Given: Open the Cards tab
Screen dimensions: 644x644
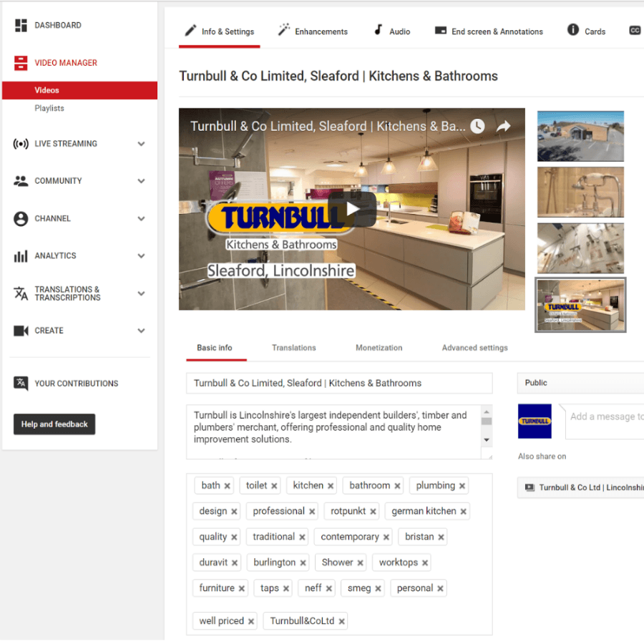Looking at the screenshot, I should [586, 31].
